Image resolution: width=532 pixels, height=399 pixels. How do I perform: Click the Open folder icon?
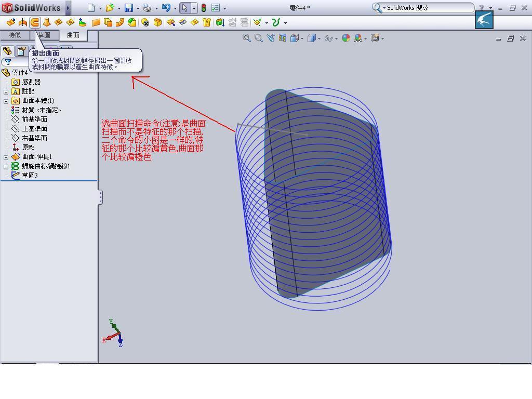tap(110, 8)
